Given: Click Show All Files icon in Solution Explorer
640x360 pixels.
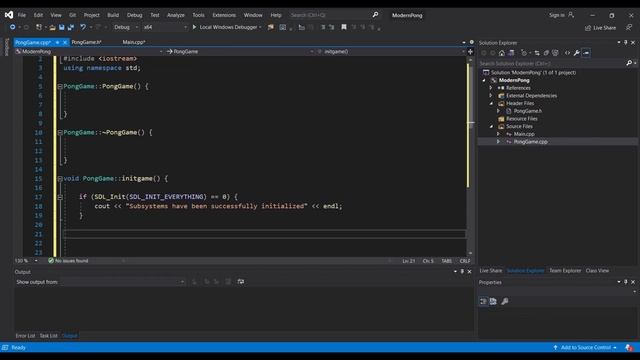Looking at the screenshot, I should (x=555, y=53).
